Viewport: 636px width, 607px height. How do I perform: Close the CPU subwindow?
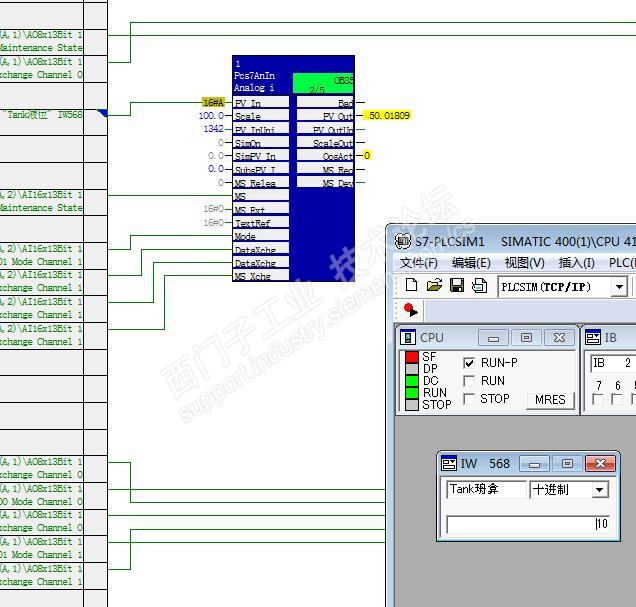[x=559, y=338]
